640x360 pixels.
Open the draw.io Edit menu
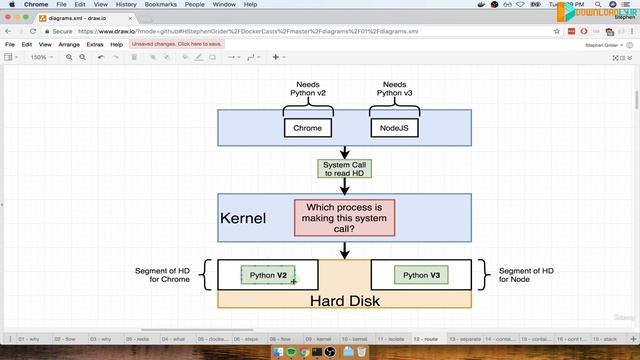pos(27,44)
